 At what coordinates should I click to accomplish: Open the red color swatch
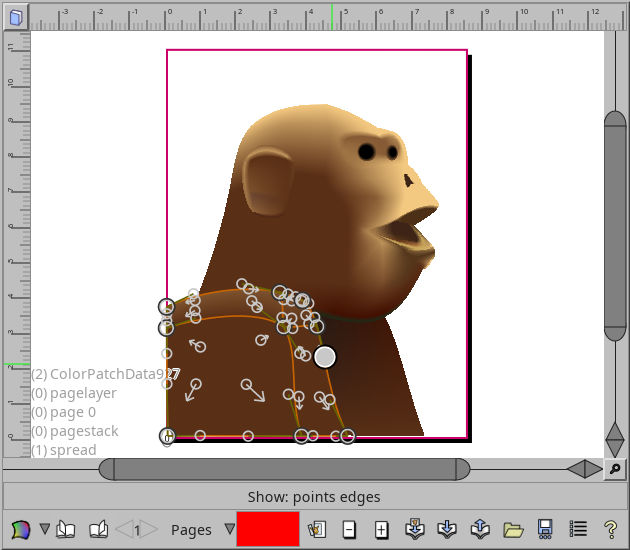(x=268, y=529)
